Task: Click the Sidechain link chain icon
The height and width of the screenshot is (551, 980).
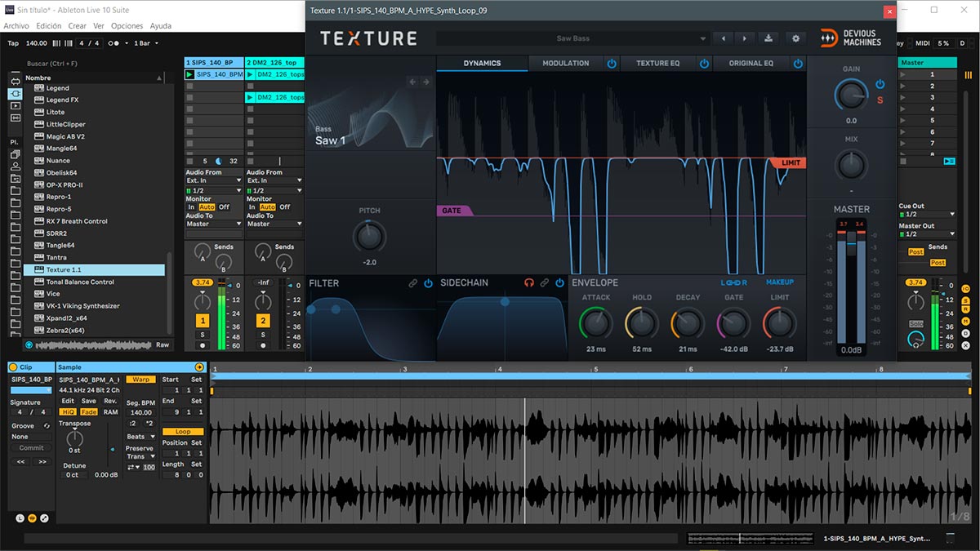Action: pyautogui.click(x=545, y=283)
